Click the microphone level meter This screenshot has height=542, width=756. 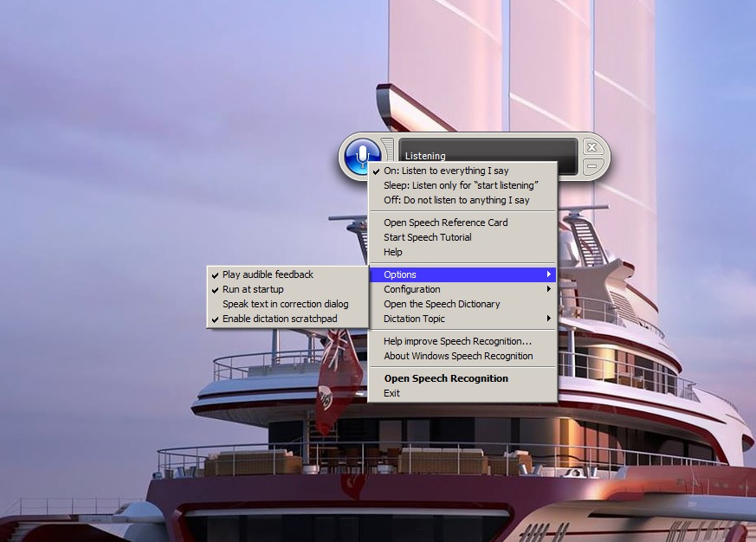pos(388,150)
